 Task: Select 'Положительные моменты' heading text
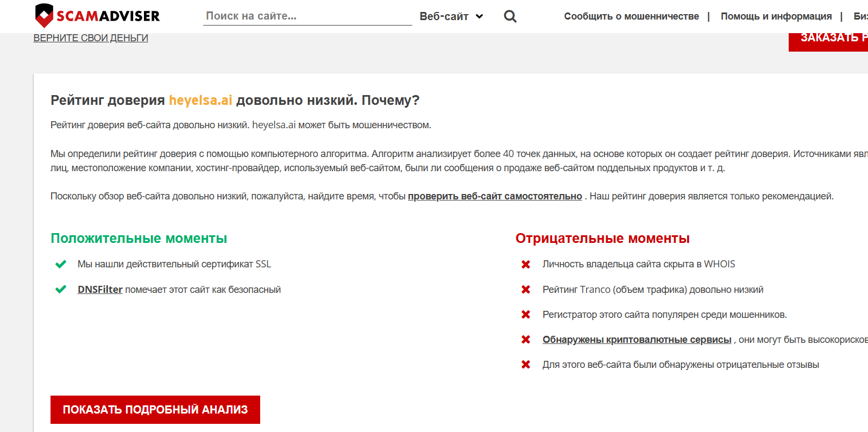139,238
